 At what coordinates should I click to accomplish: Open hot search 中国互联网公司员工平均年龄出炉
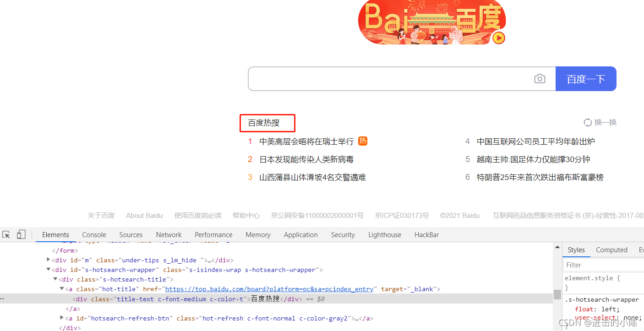pyautogui.click(x=535, y=141)
